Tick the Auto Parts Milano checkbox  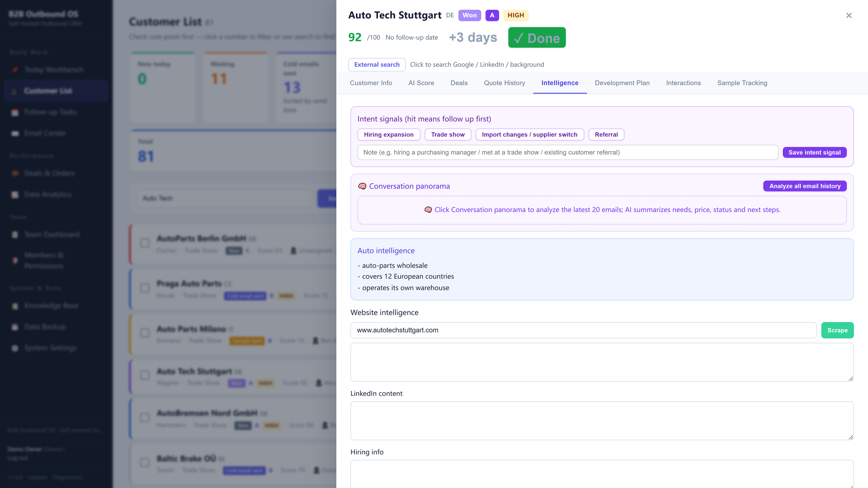(145, 333)
